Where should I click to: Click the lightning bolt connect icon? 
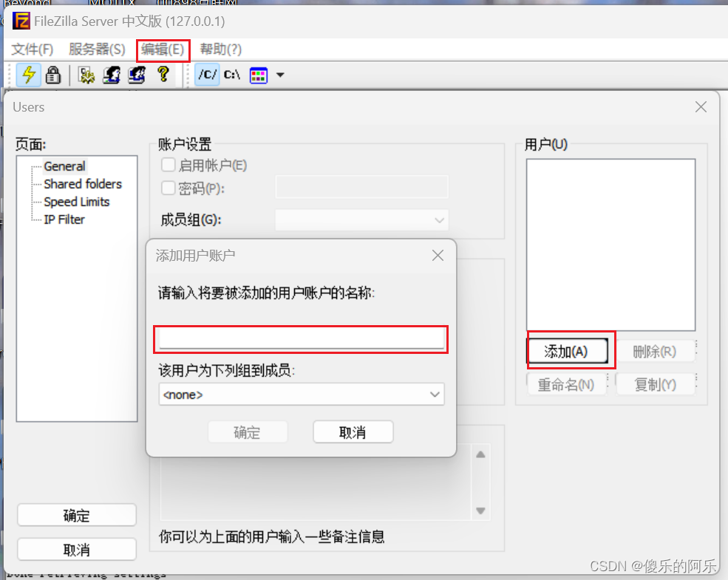pyautogui.click(x=29, y=75)
